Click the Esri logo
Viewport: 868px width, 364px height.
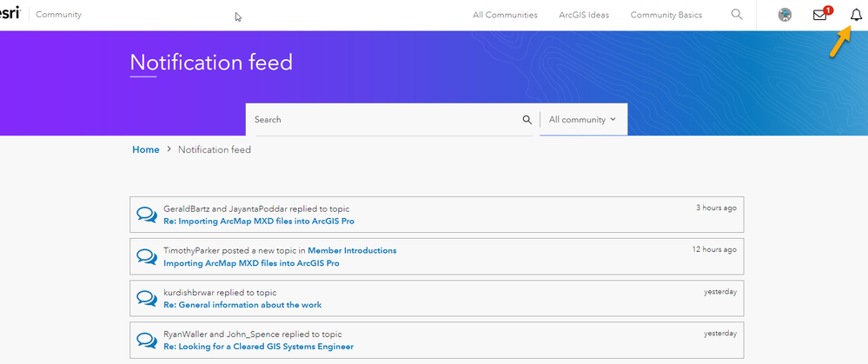tap(9, 15)
